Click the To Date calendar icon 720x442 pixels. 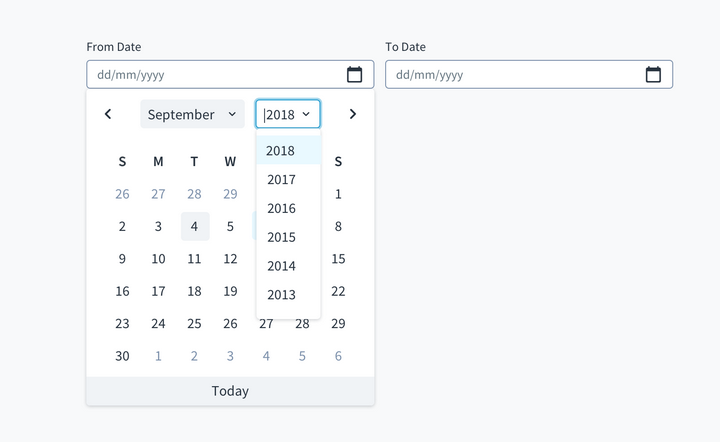(x=653, y=75)
